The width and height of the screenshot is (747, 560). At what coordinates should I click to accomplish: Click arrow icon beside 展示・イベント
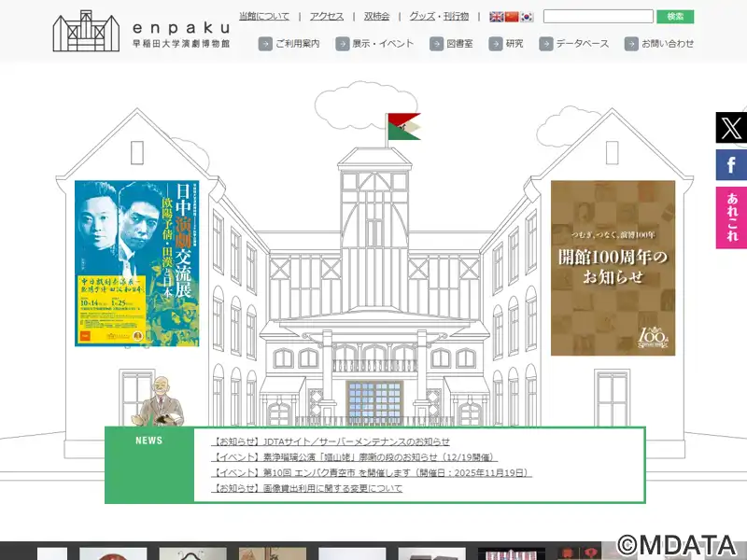pos(343,44)
